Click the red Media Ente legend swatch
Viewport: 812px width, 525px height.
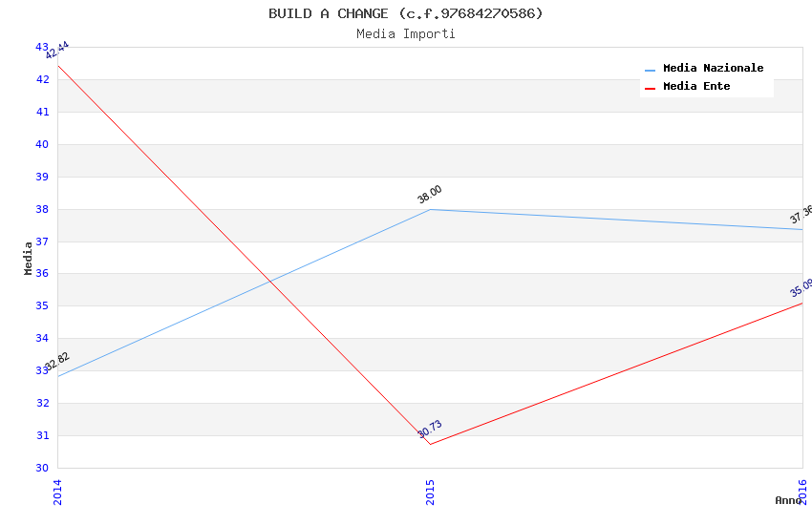pyautogui.click(x=651, y=88)
